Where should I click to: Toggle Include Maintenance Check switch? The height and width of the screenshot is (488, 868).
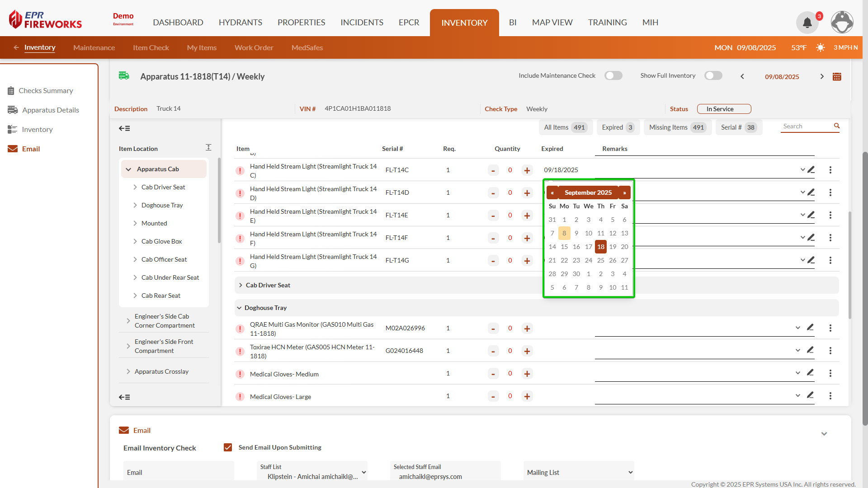click(613, 76)
